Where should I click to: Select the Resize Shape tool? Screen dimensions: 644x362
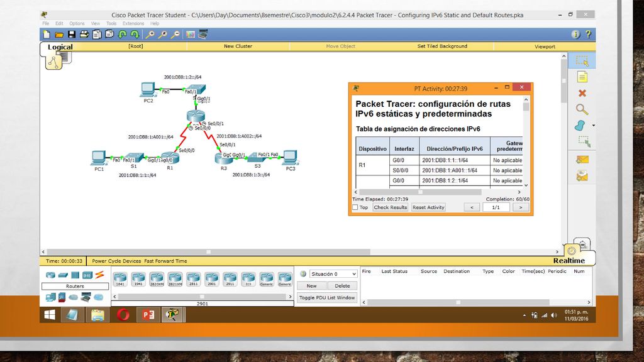[584, 141]
